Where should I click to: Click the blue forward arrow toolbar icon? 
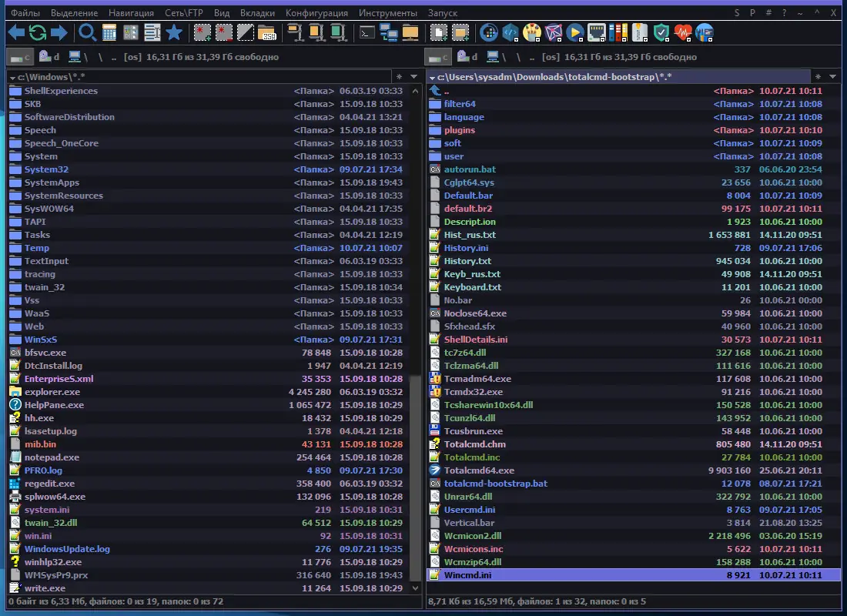click(x=59, y=33)
